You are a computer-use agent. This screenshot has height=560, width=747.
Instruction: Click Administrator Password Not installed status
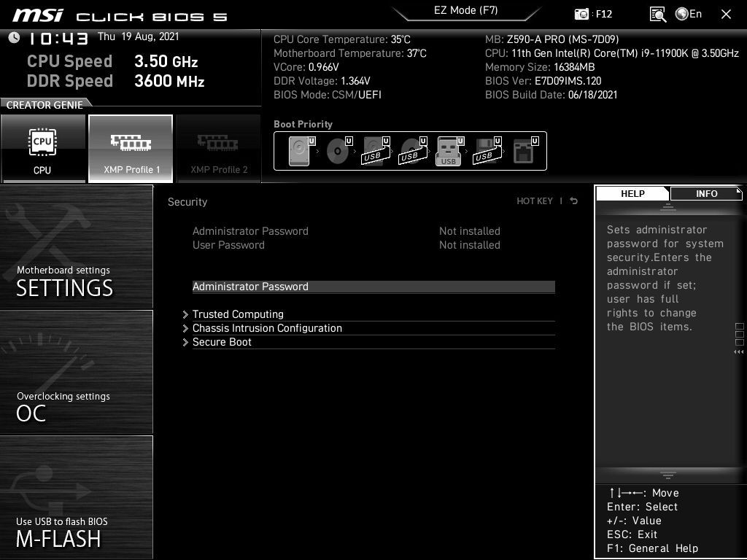(470, 231)
